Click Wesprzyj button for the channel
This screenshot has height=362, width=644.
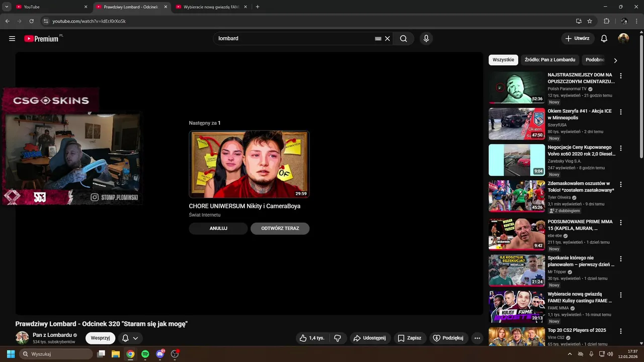(101, 338)
